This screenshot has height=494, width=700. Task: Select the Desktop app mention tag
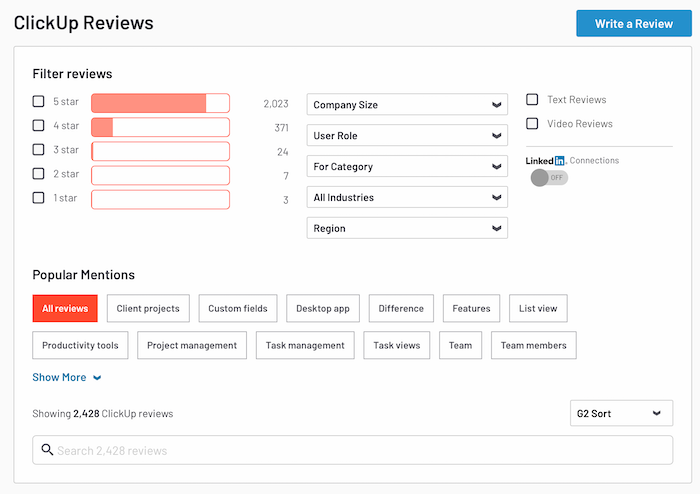click(x=323, y=308)
